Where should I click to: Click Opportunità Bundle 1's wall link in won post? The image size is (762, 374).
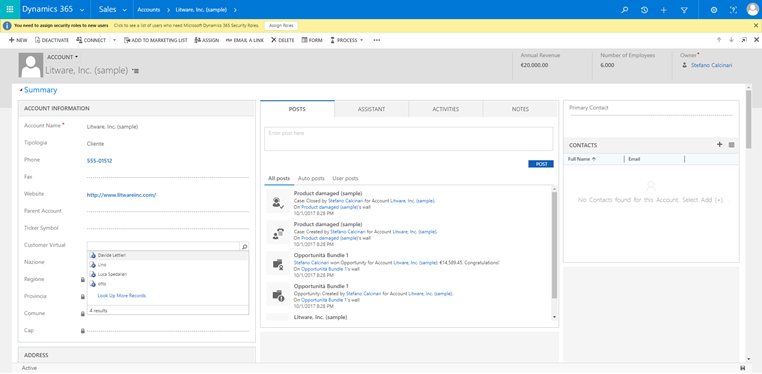pos(330,269)
